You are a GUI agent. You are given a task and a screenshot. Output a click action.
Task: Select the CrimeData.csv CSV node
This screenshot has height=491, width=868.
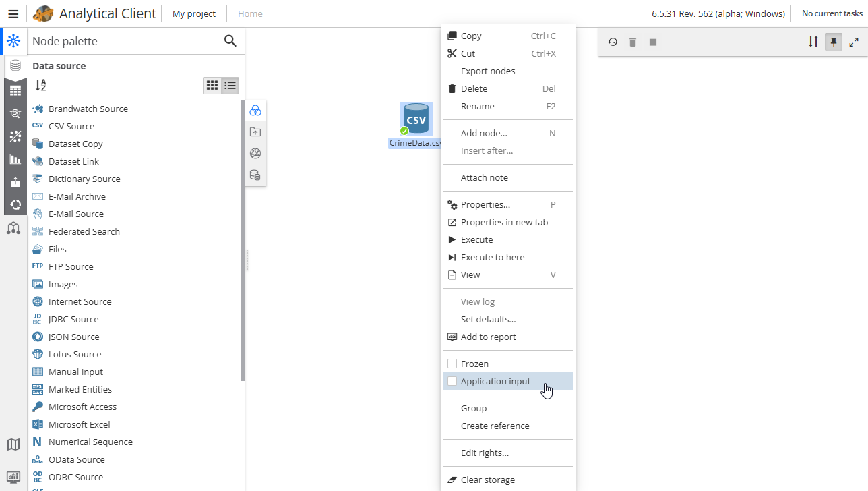[x=416, y=119]
